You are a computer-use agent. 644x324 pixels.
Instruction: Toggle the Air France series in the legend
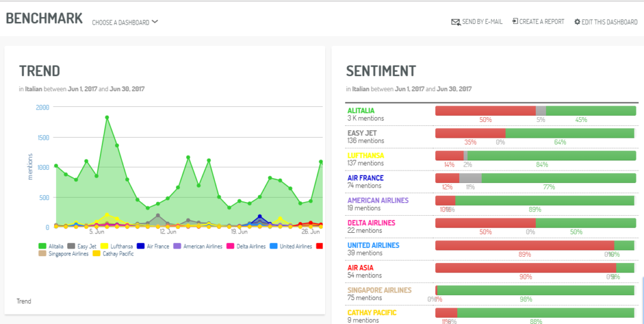tap(153, 247)
